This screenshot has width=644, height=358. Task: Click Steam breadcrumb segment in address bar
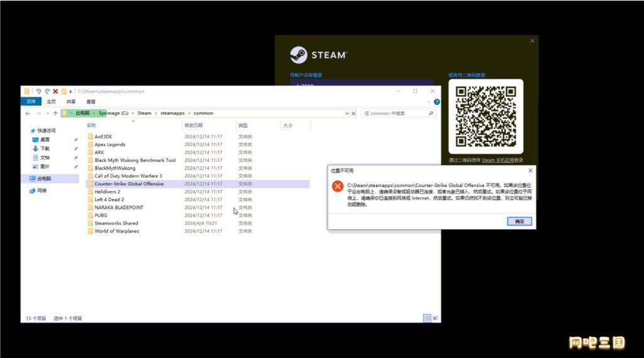click(x=144, y=113)
